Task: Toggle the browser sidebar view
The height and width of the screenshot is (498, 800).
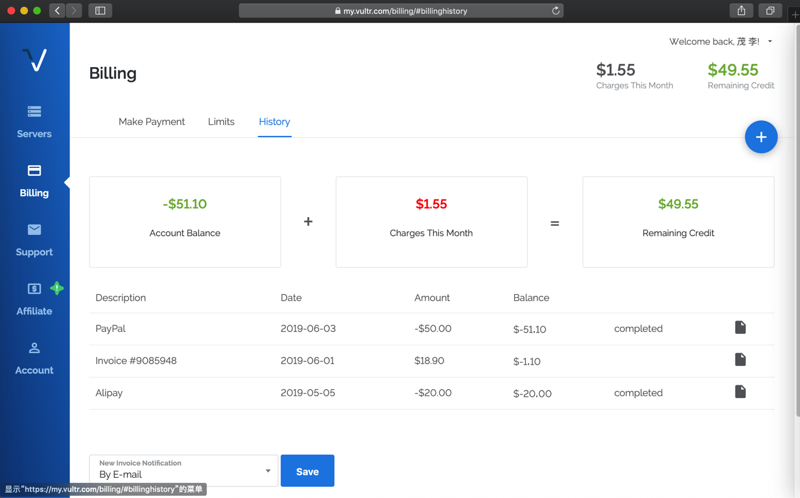Action: (x=100, y=11)
